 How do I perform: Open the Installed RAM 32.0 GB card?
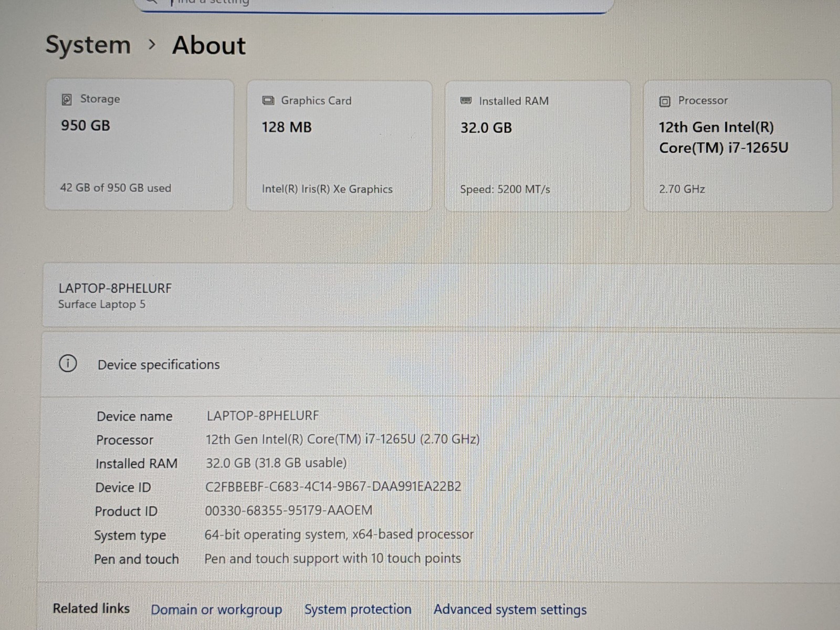[538, 145]
